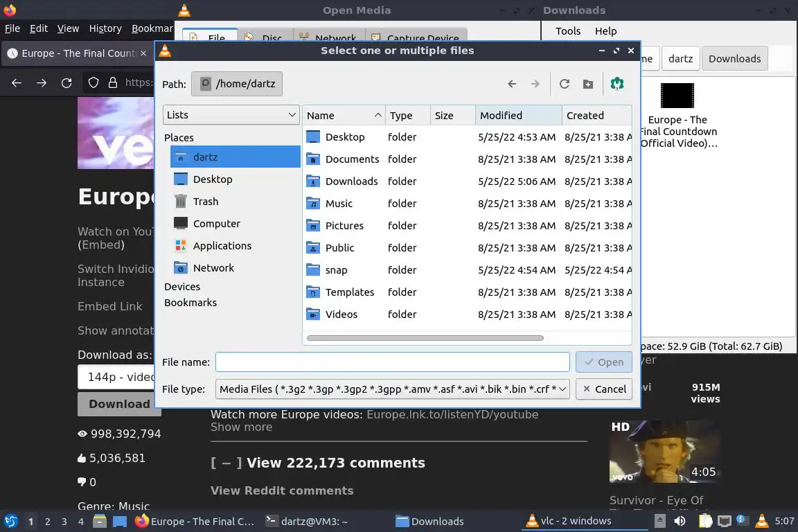The width and height of the screenshot is (798, 532).
Task: Select the Downloads folder icon in file list
Action: pyautogui.click(x=313, y=181)
